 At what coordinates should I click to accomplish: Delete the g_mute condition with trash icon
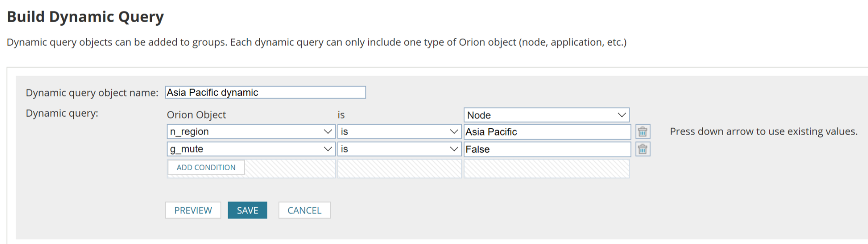tap(642, 149)
